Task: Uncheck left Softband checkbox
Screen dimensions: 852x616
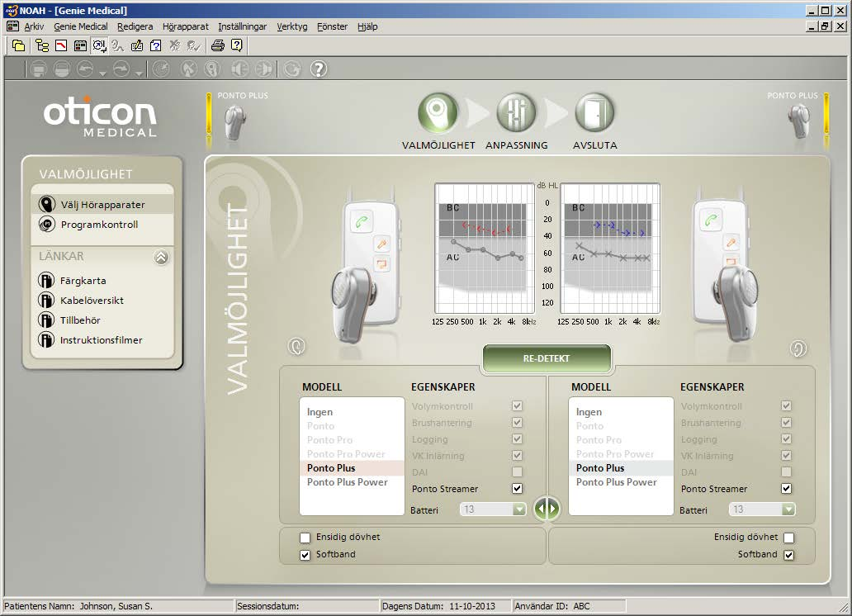Action: [x=305, y=555]
